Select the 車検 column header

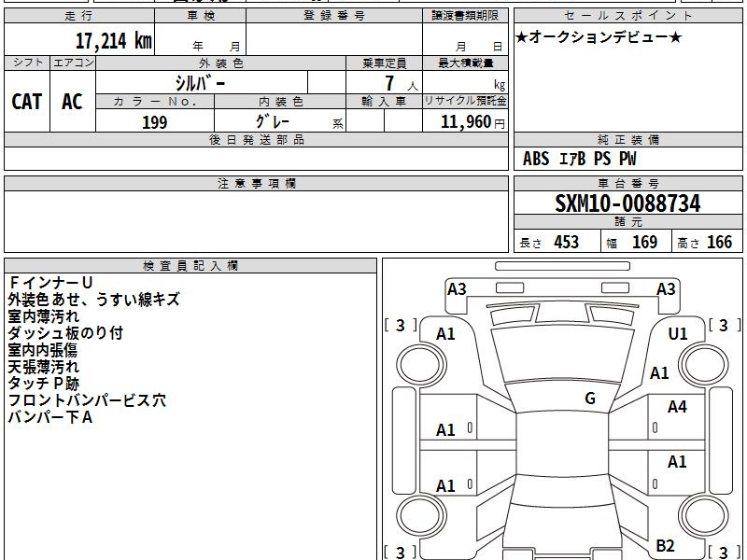(201, 16)
